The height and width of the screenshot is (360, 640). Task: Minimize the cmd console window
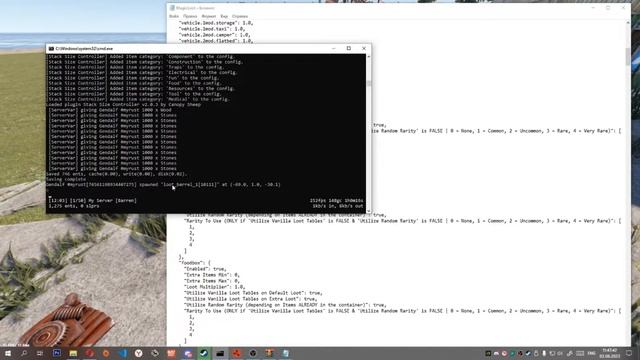click(x=333, y=48)
